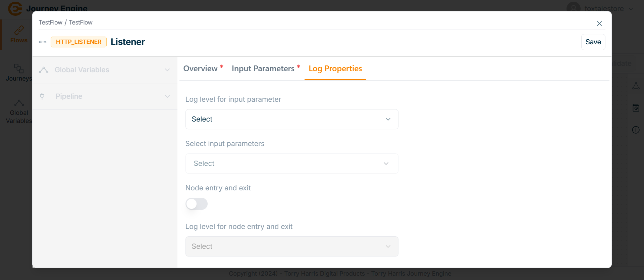The width and height of the screenshot is (644, 280).
Task: Switch to the Overview tab
Action: click(201, 68)
